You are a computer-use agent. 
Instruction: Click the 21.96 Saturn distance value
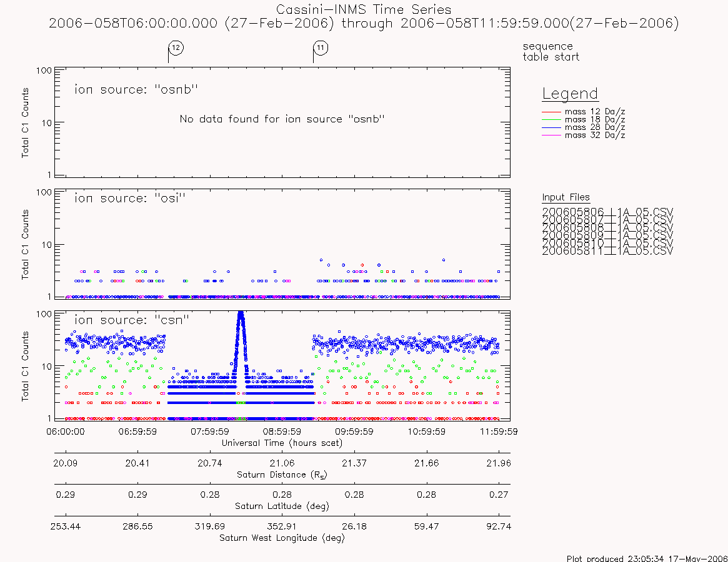pyautogui.click(x=499, y=463)
